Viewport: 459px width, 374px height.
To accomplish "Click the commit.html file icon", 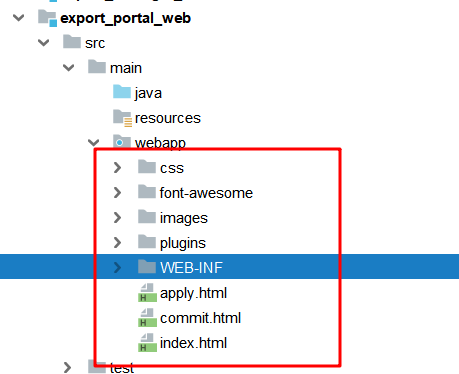I will click(147, 318).
